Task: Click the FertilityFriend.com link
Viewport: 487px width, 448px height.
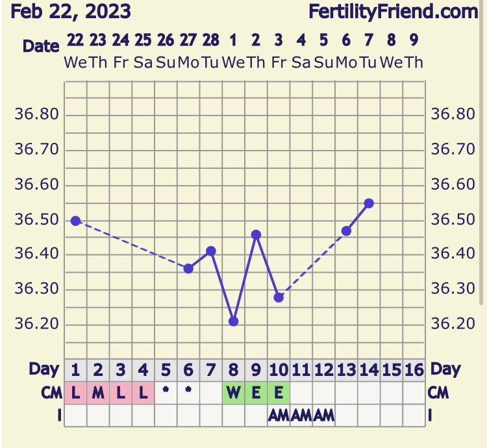Action: pos(393,11)
